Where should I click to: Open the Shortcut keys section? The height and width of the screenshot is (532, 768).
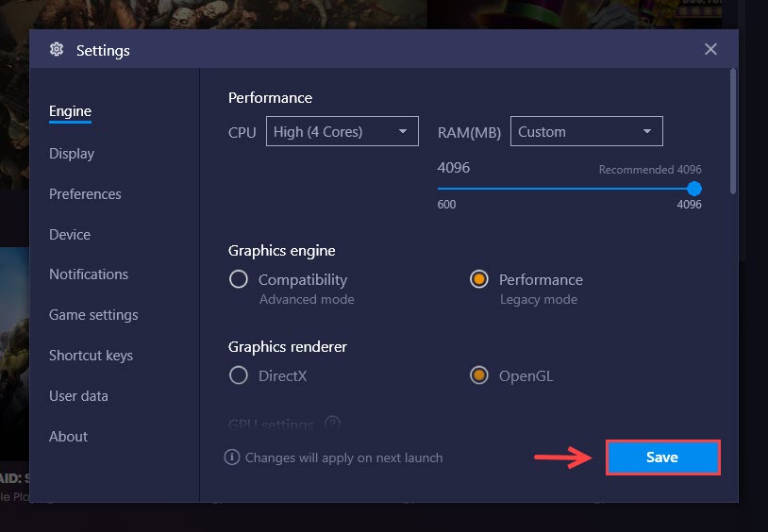point(92,356)
